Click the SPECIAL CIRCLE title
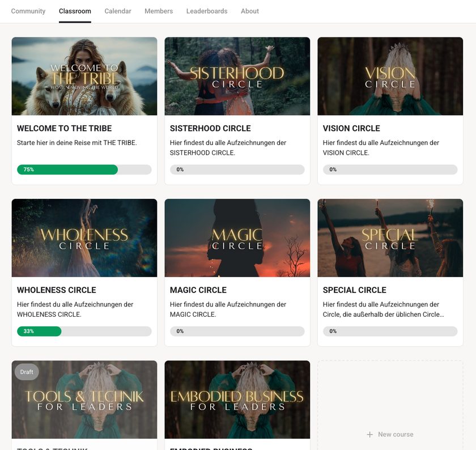This screenshot has height=450, width=476. pyautogui.click(x=355, y=290)
